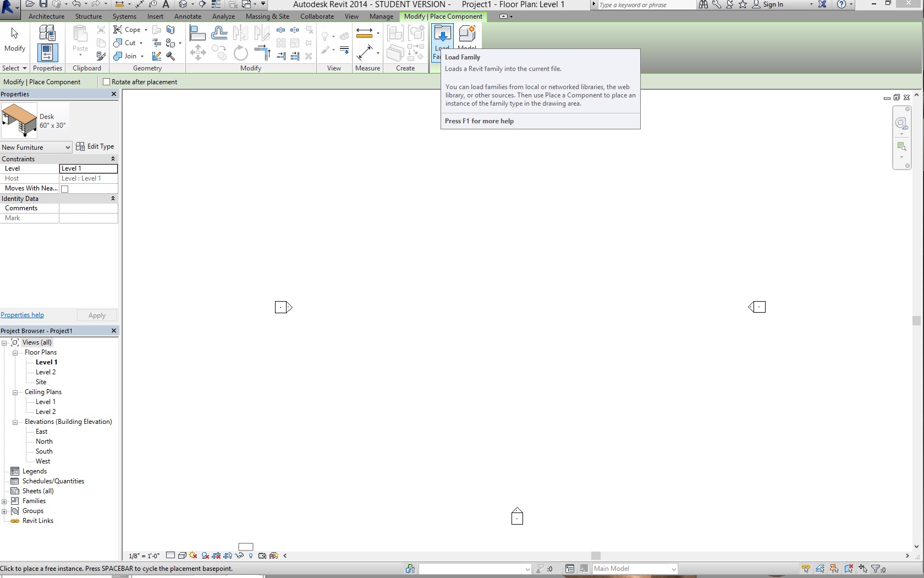Open the Properties help link
This screenshot has height=578, width=924.
[x=23, y=315]
